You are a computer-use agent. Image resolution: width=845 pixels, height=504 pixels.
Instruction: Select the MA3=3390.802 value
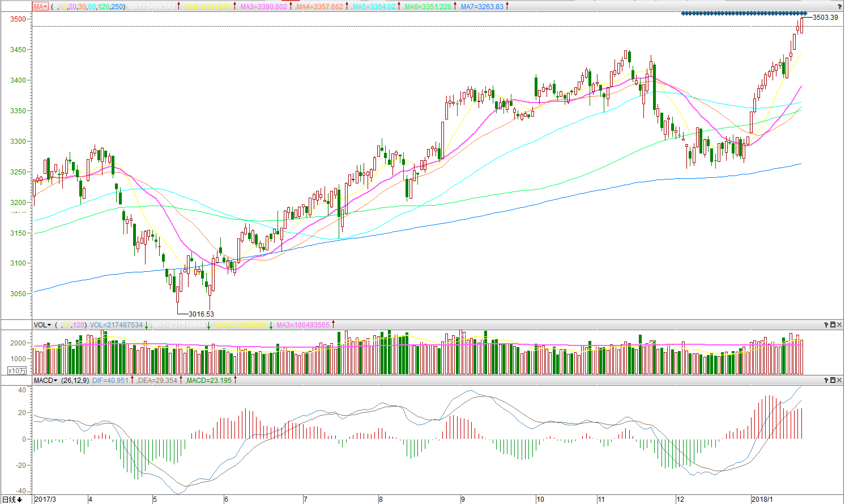click(263, 7)
